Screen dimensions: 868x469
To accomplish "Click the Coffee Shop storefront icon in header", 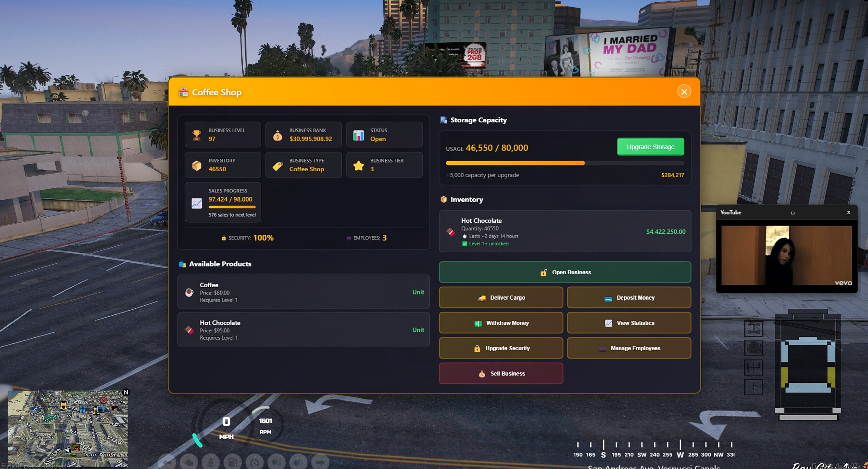I will [x=183, y=92].
